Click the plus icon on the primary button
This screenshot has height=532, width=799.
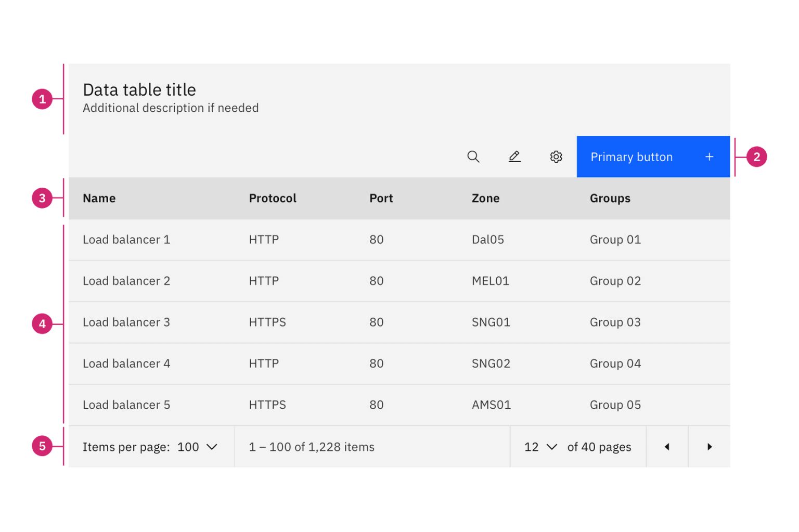pos(709,157)
